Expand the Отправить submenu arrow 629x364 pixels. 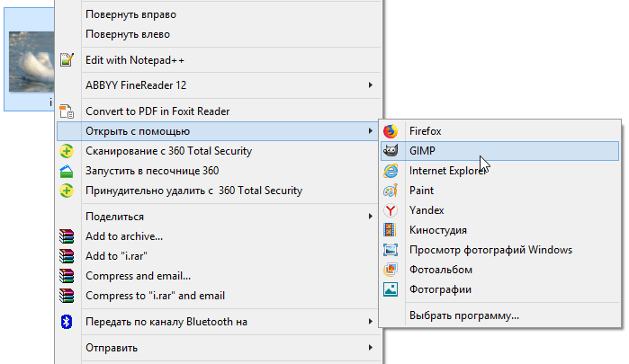tap(370, 348)
